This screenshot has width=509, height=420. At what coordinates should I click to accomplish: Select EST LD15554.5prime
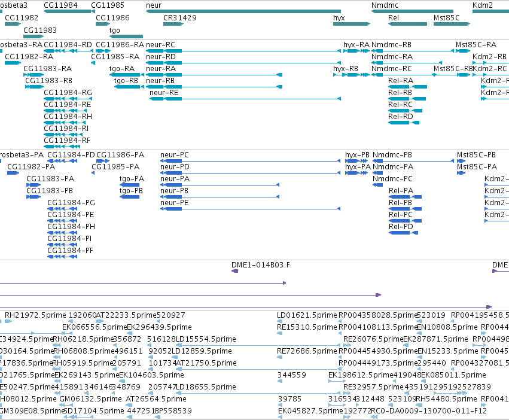[258, 345]
